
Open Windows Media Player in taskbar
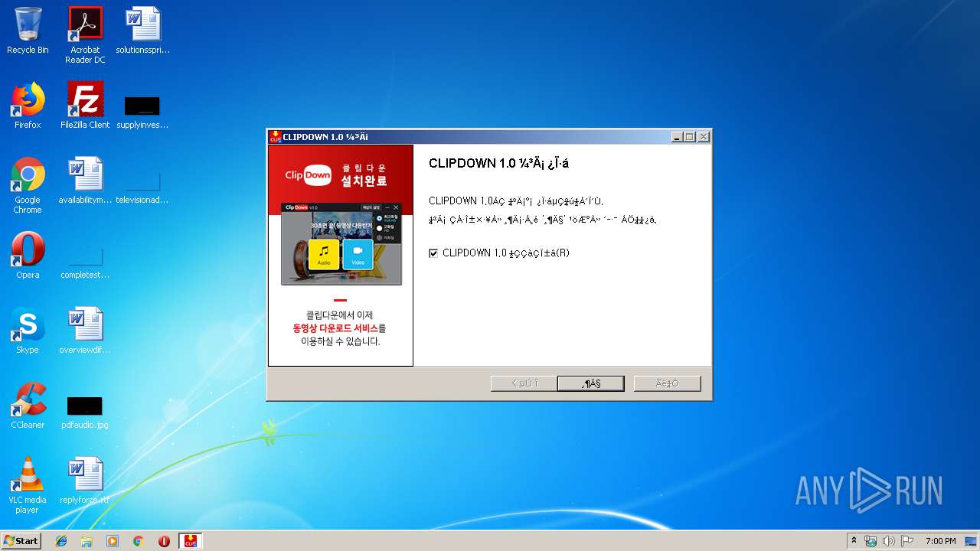point(113,541)
